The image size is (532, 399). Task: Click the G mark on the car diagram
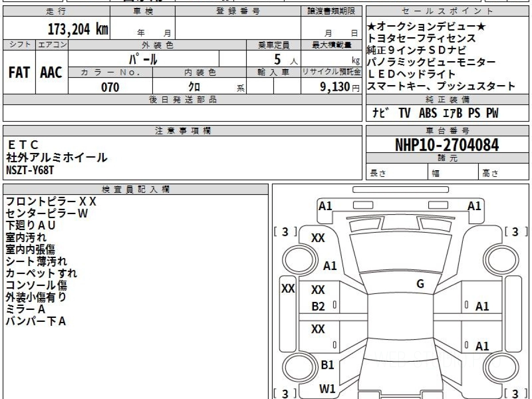(x=420, y=284)
